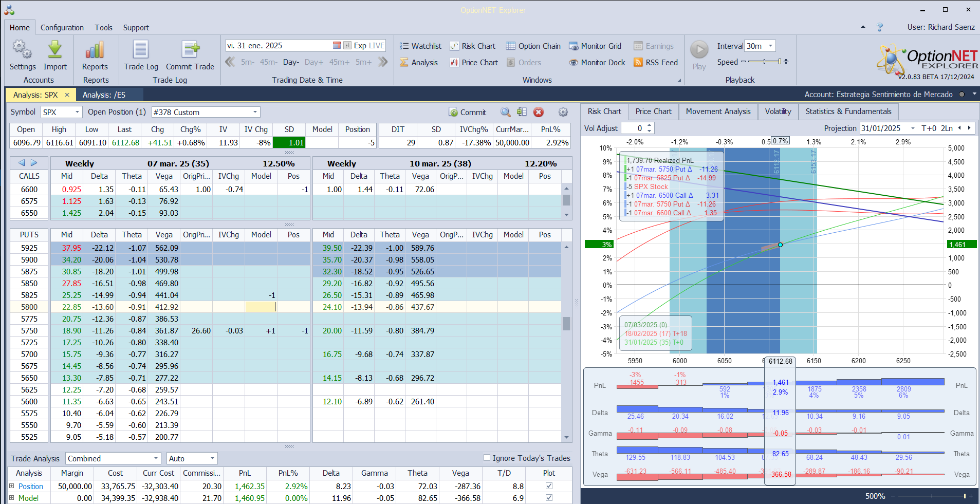Toggle Ignore Today's Trades checkbox
980x504 pixels.
pyautogui.click(x=487, y=458)
